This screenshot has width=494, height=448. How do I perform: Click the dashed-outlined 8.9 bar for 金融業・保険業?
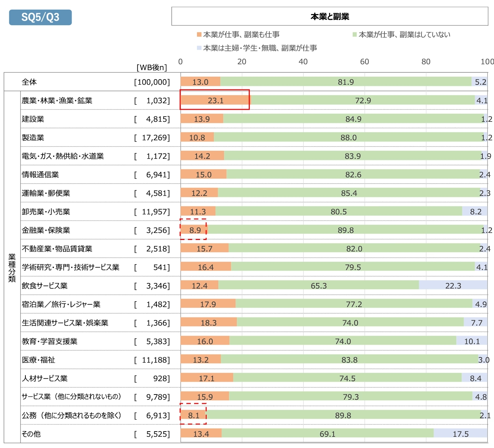point(194,230)
